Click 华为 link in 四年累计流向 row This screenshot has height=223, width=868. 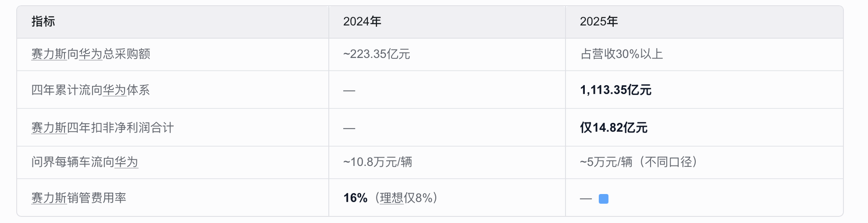click(114, 90)
